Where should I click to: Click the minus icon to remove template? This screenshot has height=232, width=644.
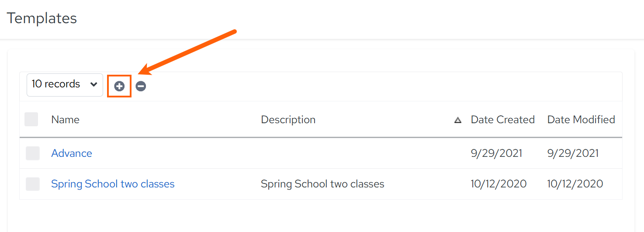[x=141, y=86]
